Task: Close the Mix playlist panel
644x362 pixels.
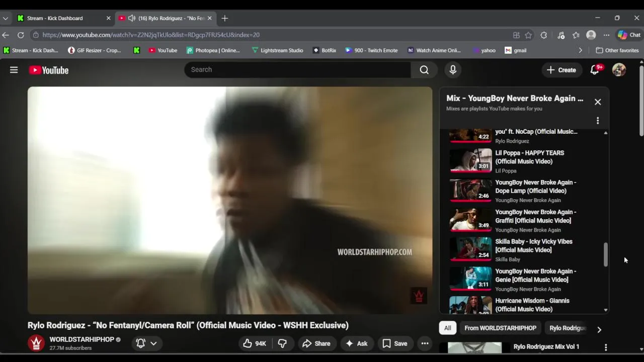Action: [x=598, y=102]
